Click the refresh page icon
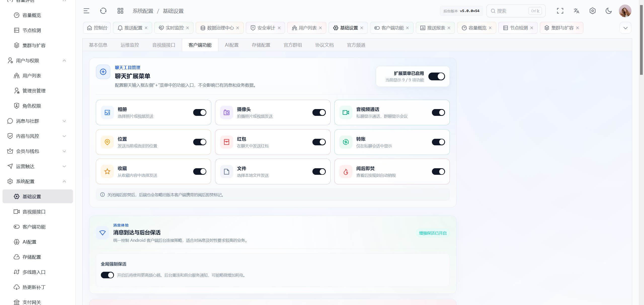 point(103,11)
